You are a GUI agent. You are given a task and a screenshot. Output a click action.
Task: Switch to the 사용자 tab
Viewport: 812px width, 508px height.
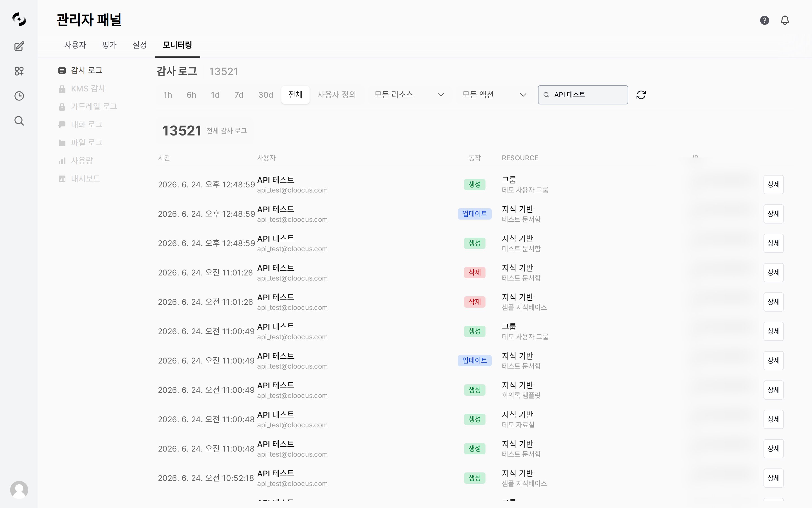[75, 45]
